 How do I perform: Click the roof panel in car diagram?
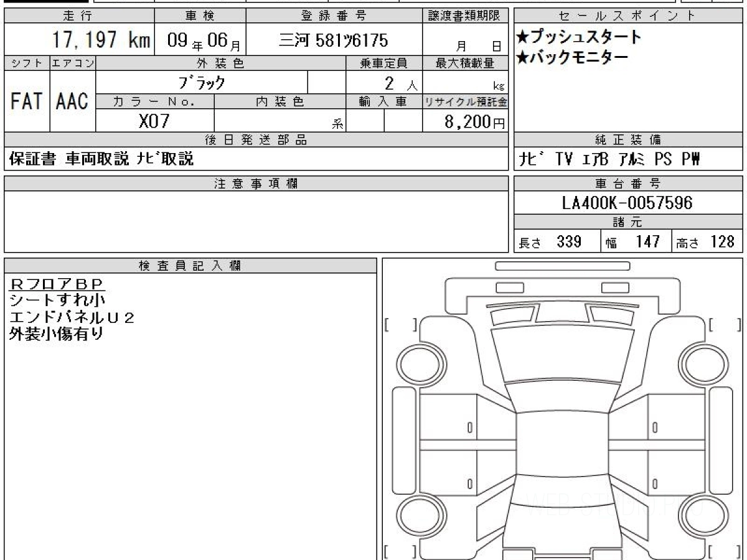[562, 445]
